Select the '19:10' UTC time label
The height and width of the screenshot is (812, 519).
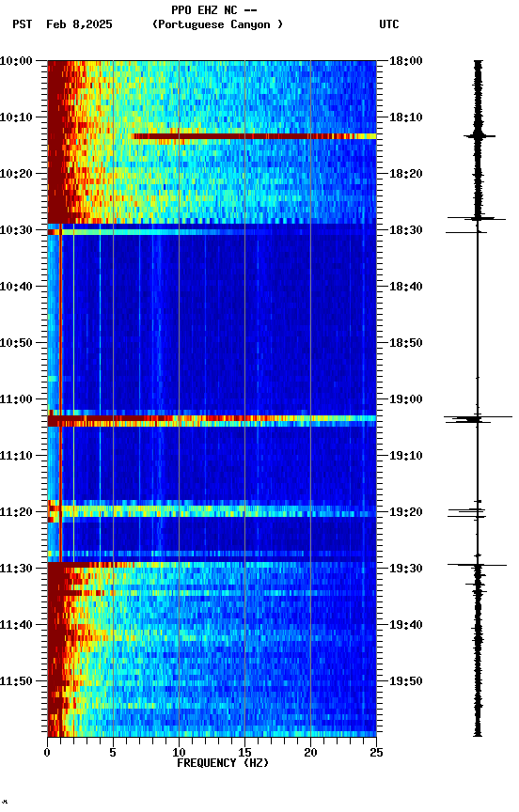(406, 456)
